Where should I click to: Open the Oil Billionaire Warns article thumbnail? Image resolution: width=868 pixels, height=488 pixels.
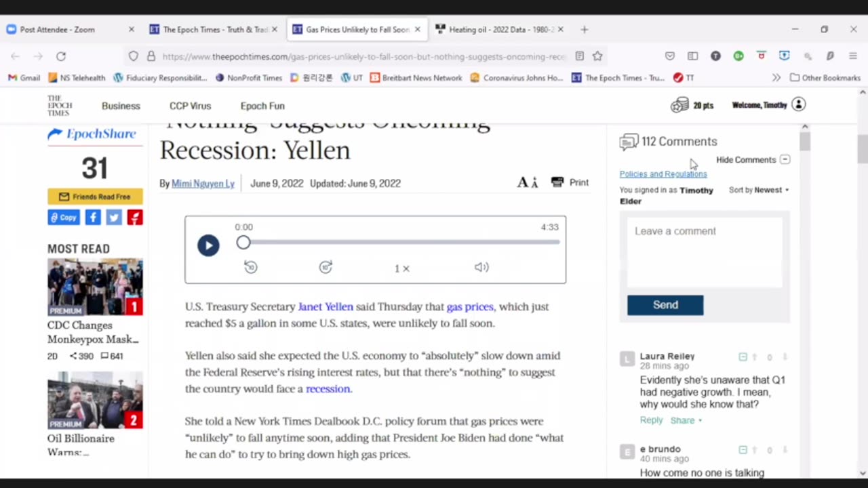point(95,401)
